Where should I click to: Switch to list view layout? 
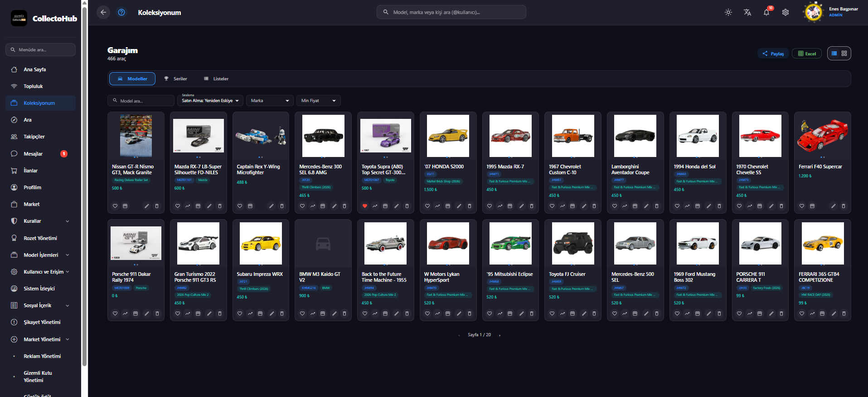click(x=834, y=54)
